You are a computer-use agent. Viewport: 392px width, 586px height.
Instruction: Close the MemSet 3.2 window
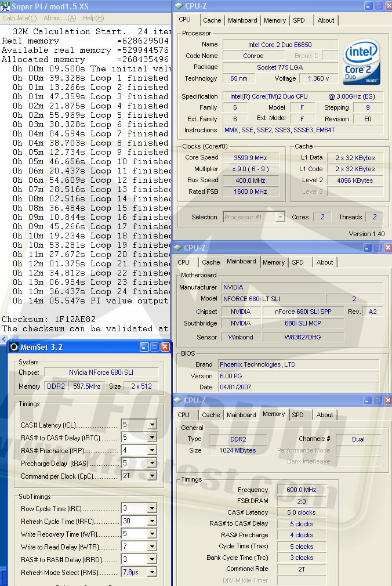click(x=165, y=347)
